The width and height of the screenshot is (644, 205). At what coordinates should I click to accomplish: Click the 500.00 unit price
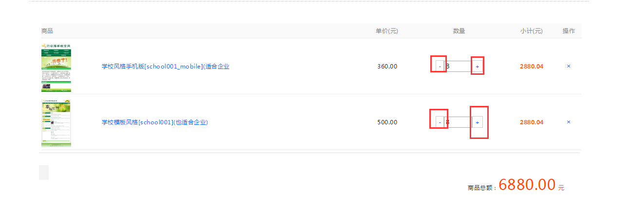(387, 122)
